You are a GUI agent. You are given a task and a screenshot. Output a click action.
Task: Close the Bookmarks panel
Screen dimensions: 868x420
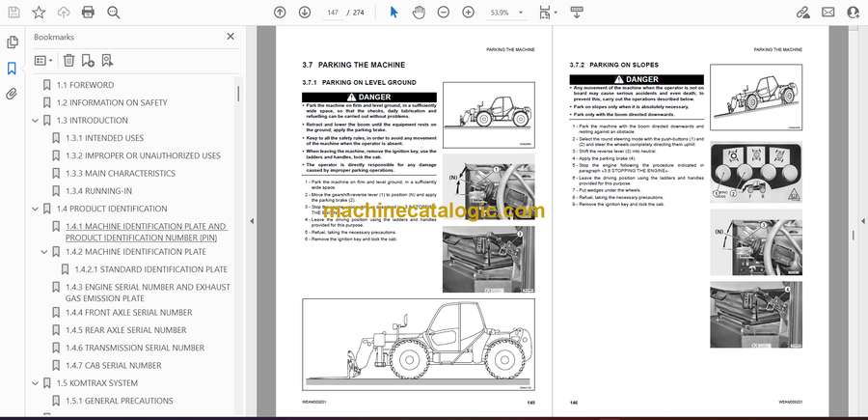coord(230,37)
